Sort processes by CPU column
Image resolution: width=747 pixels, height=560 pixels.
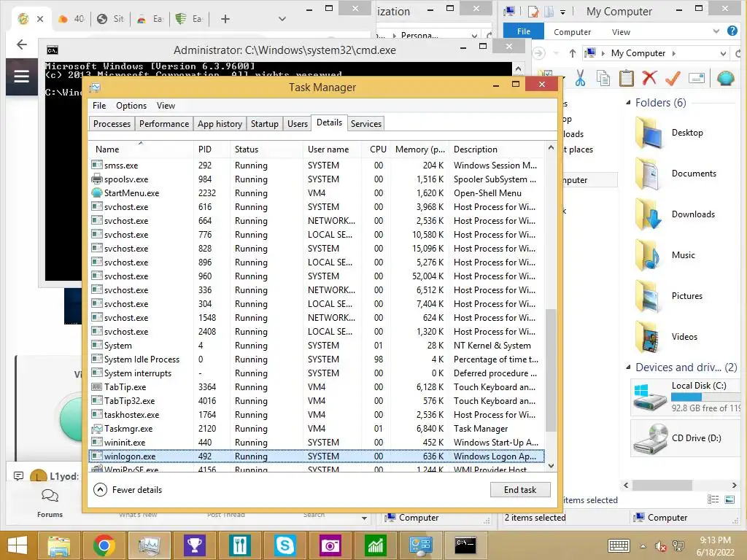(376, 149)
